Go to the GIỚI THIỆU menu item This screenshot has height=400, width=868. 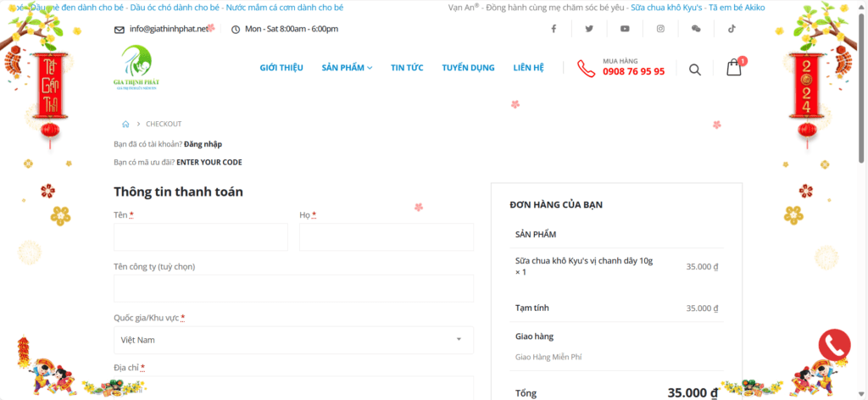pos(281,68)
